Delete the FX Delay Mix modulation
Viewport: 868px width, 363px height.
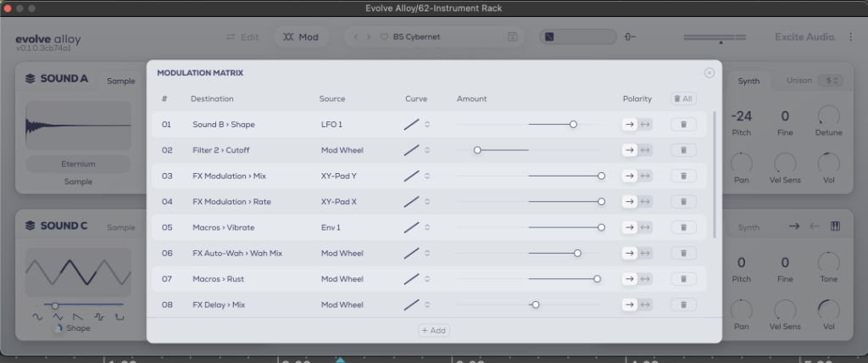682,304
